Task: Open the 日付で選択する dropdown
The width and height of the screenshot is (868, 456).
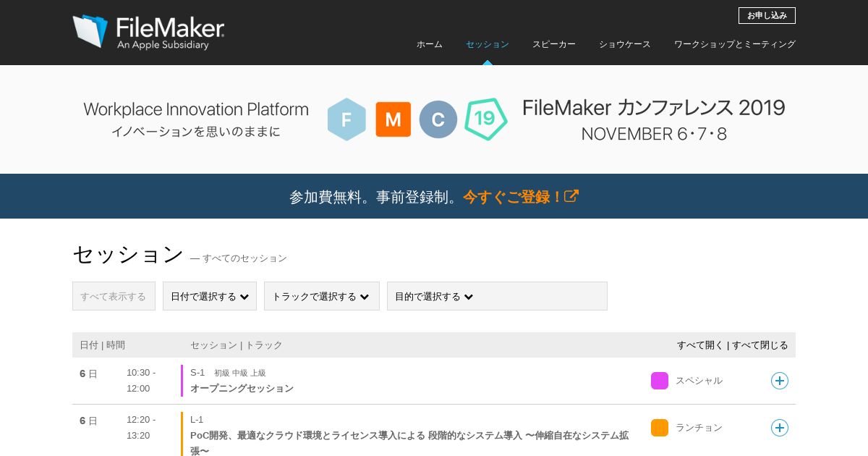Action: (210, 296)
